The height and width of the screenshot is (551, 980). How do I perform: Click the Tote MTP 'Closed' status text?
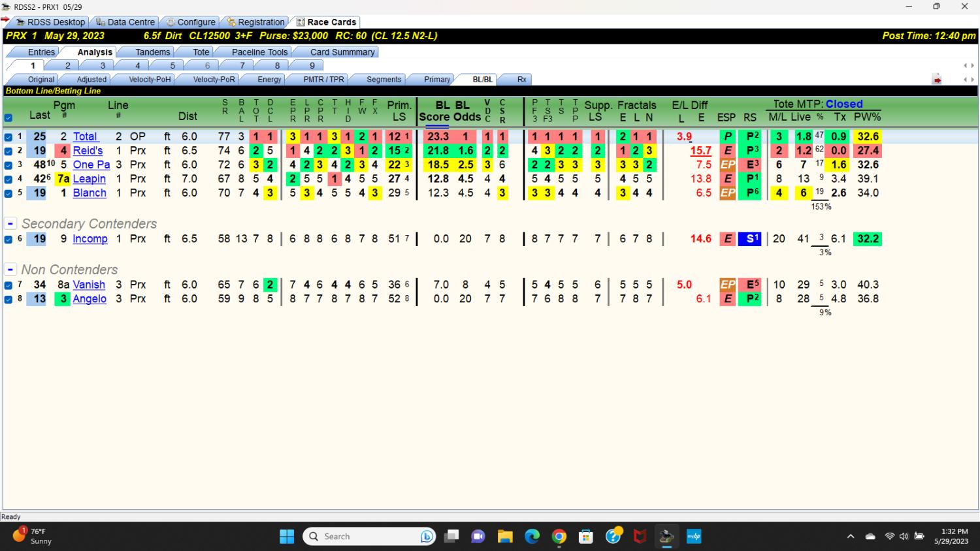point(844,104)
